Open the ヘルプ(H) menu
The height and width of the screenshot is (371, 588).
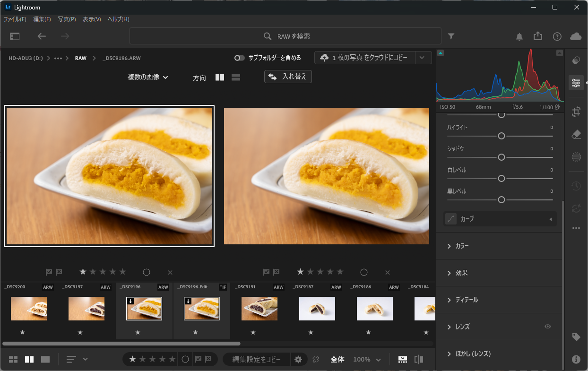click(x=118, y=19)
